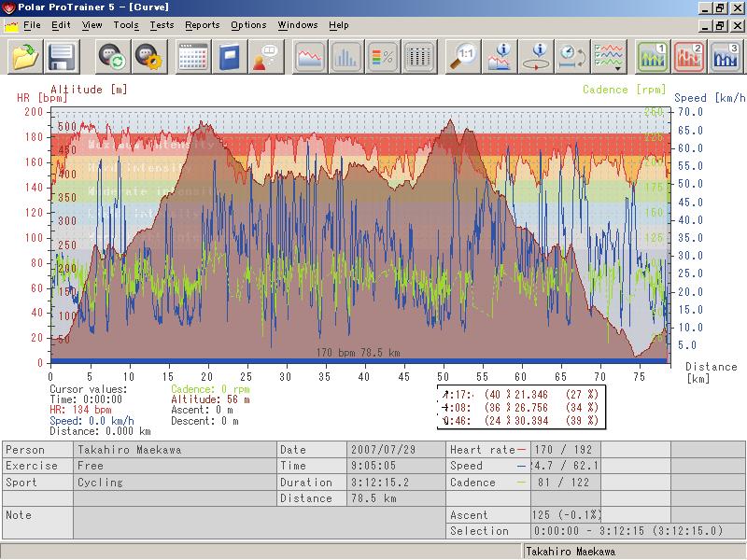Toggle blue curve preset 3
The image size is (747, 560).
pos(726,57)
